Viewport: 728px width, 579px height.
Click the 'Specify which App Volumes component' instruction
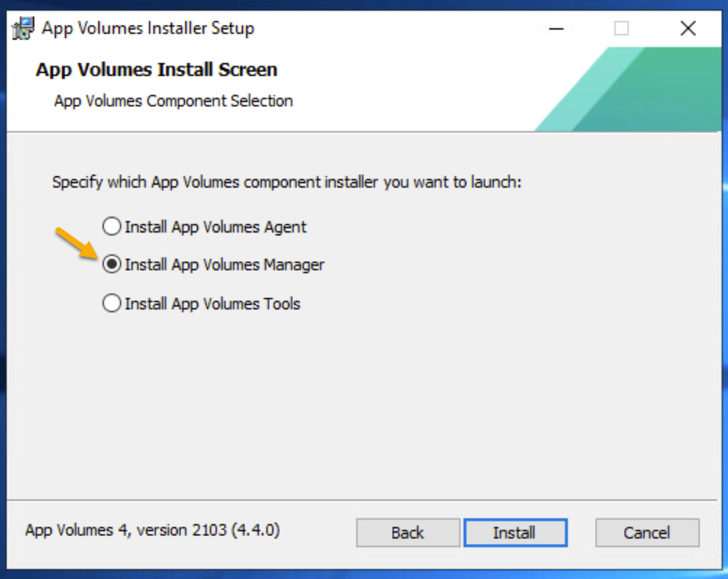287,182
